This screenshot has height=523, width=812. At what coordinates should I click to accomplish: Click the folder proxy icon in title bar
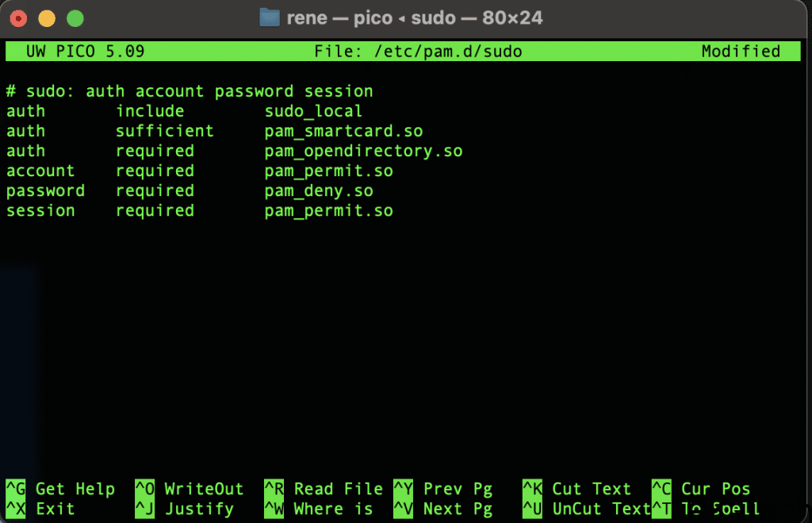(x=270, y=17)
